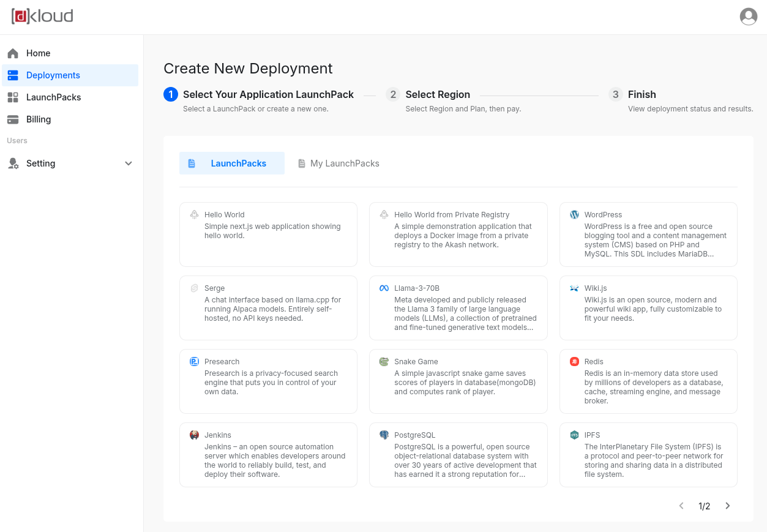
Task: Expand the Setting sidebar menu chevron
Action: [x=129, y=163]
